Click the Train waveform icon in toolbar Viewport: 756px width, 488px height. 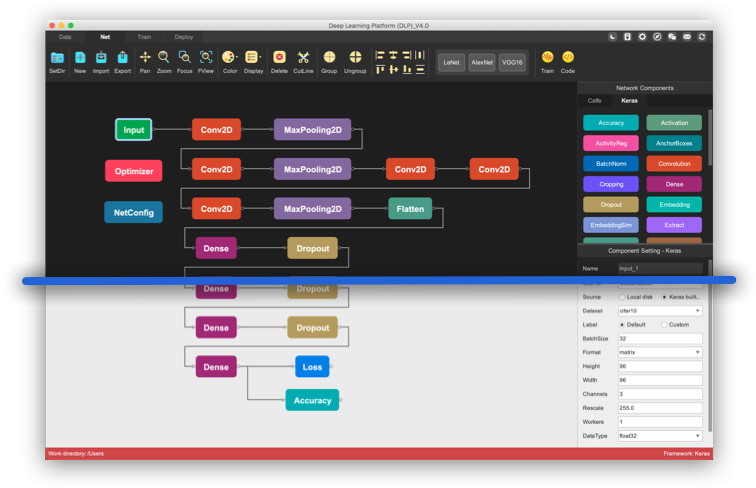pyautogui.click(x=547, y=57)
